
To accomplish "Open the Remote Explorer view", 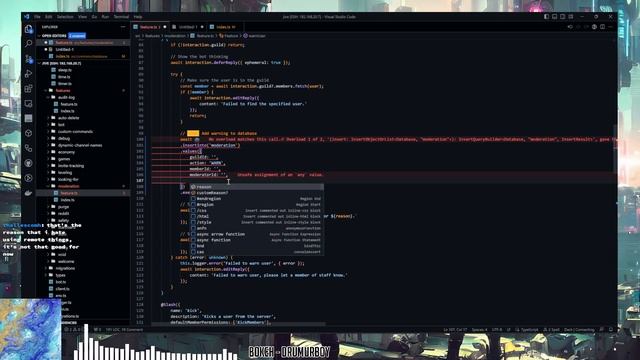I will point(28,104).
